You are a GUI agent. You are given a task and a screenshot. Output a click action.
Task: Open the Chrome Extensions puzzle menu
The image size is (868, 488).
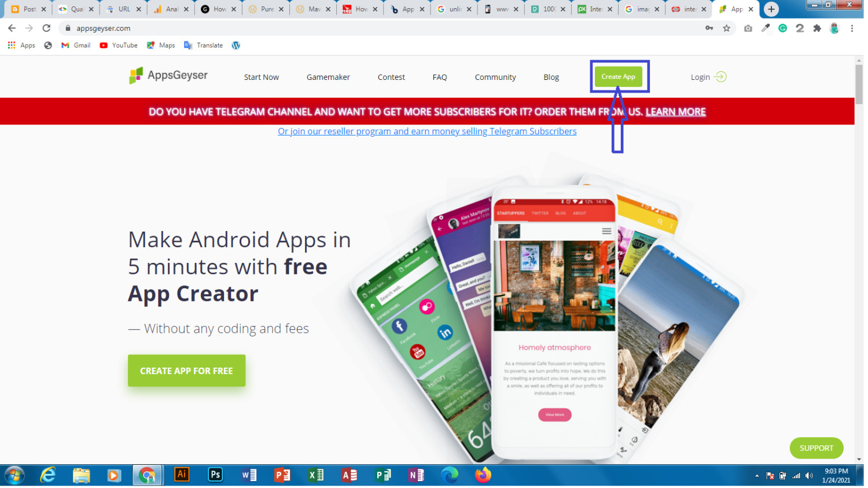(x=817, y=28)
